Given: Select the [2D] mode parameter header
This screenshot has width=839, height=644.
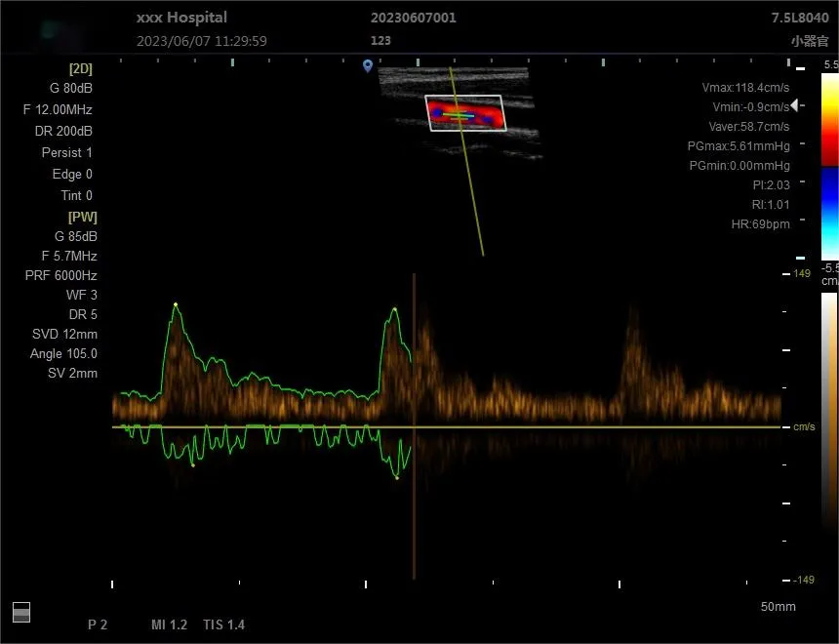Looking at the screenshot, I should (81, 69).
